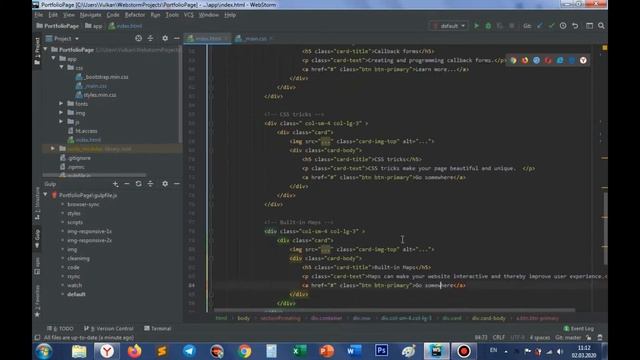The width and height of the screenshot is (640, 360).
Task: Open Photoshop from the Windows taskbar
Action: 381,351
